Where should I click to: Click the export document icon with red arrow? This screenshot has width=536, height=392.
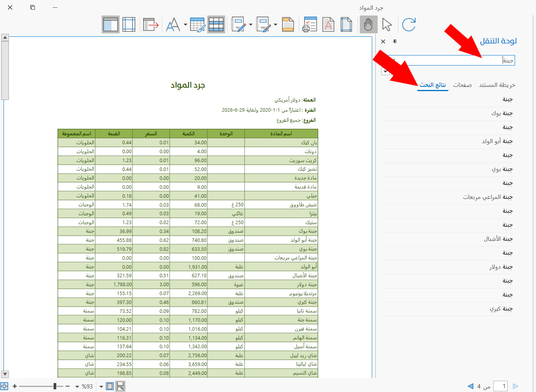click(151, 24)
